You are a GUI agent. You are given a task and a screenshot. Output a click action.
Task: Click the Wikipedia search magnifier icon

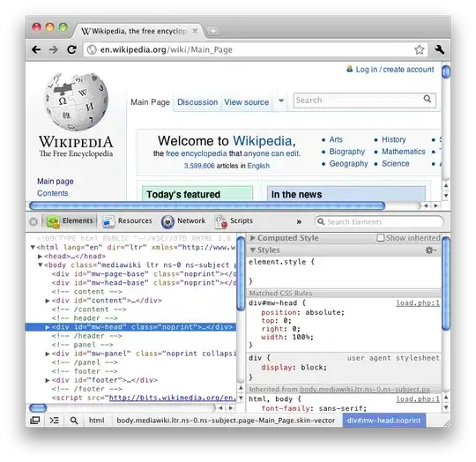click(428, 99)
